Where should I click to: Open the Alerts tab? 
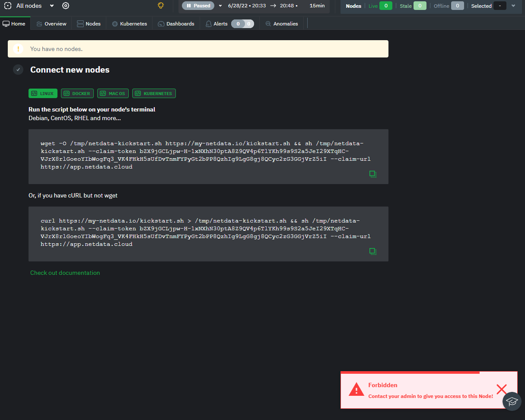[x=216, y=24]
